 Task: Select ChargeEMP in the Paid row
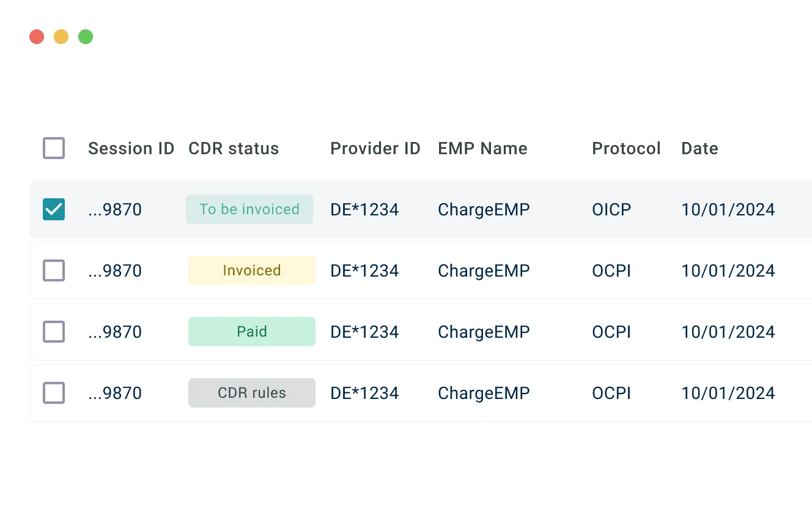pyautogui.click(x=484, y=332)
